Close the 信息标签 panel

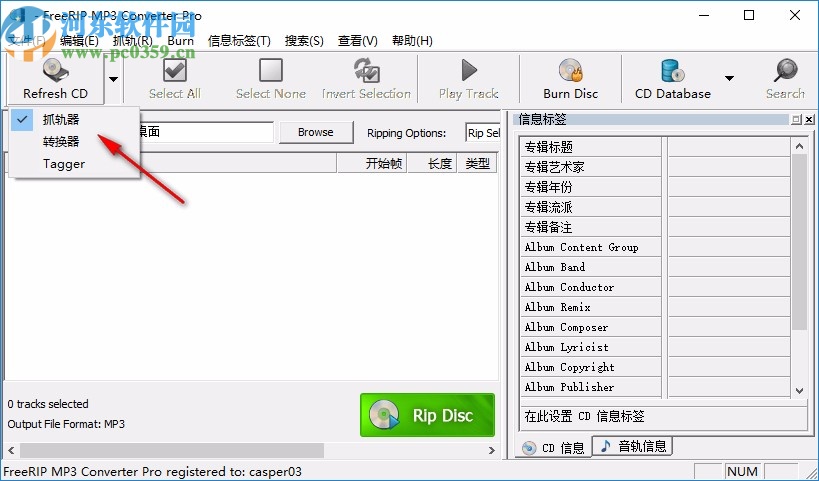(x=809, y=120)
